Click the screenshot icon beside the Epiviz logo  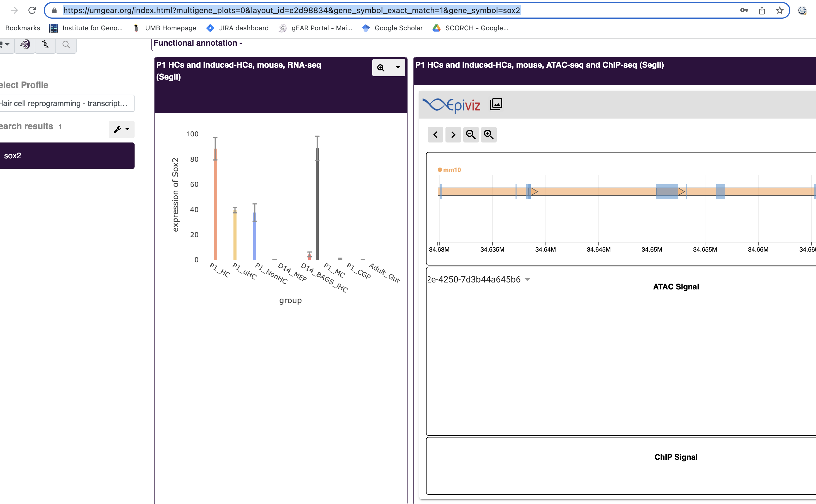pos(496,104)
